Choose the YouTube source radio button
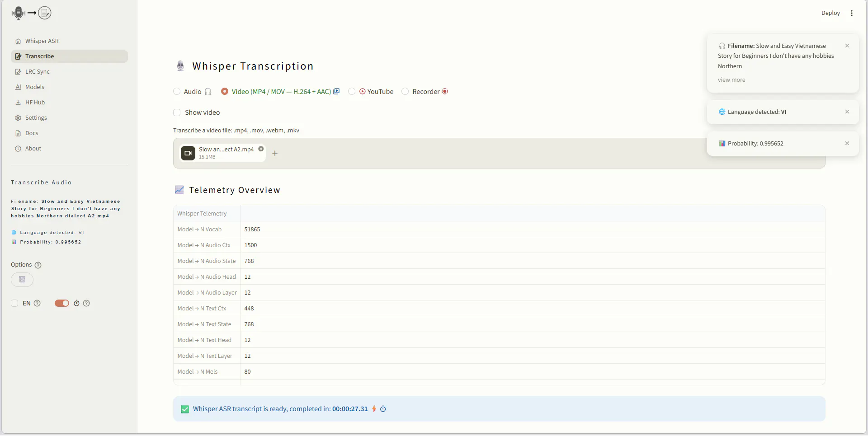868x436 pixels. pyautogui.click(x=352, y=92)
